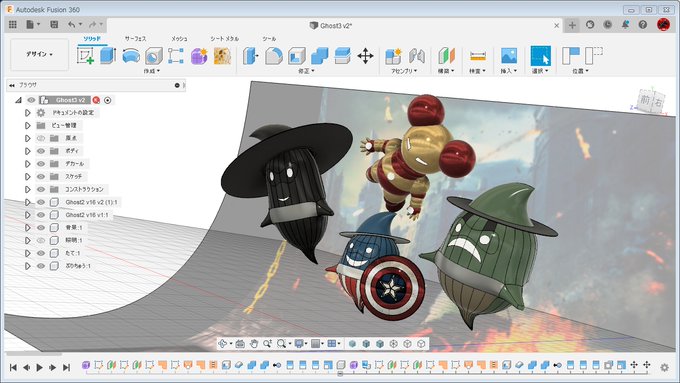Close the Ghost3 v2* document tab
The image size is (680, 383).
[556, 26]
